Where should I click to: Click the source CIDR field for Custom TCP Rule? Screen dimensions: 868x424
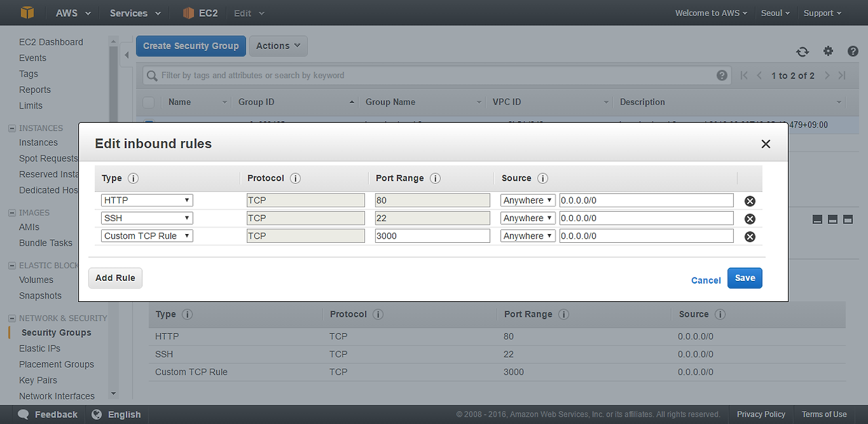(x=646, y=235)
